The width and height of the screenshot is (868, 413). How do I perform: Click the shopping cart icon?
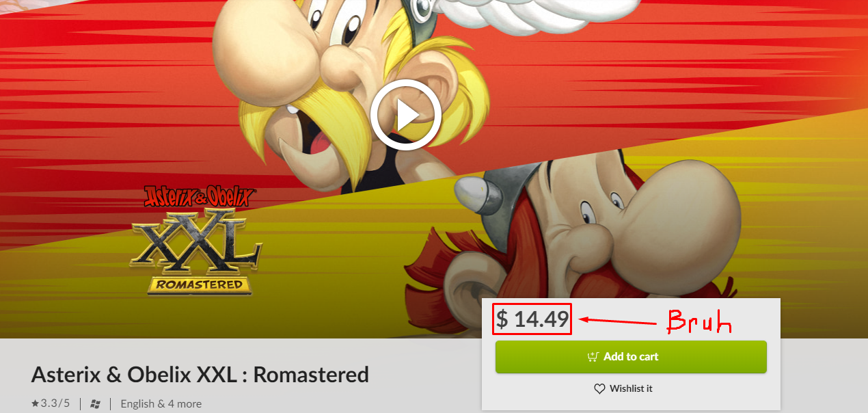593,357
